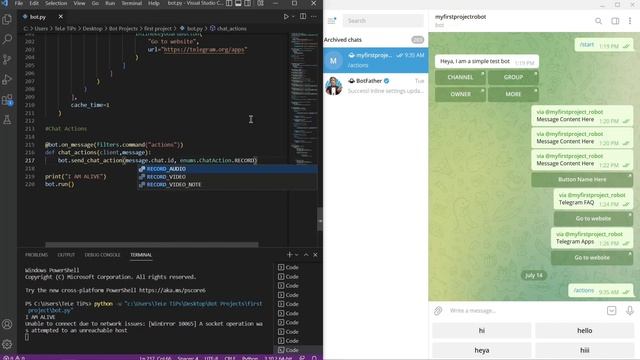Send the 'hiii' keyboard reply

(584, 350)
